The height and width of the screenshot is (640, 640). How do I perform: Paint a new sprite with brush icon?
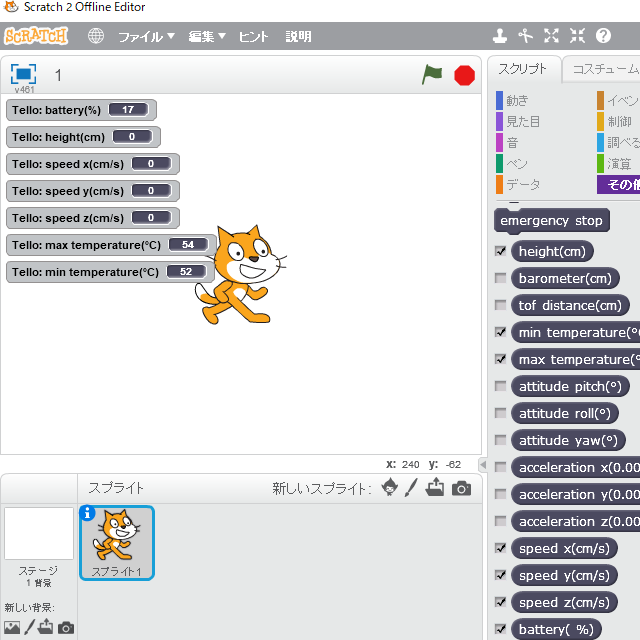point(411,487)
